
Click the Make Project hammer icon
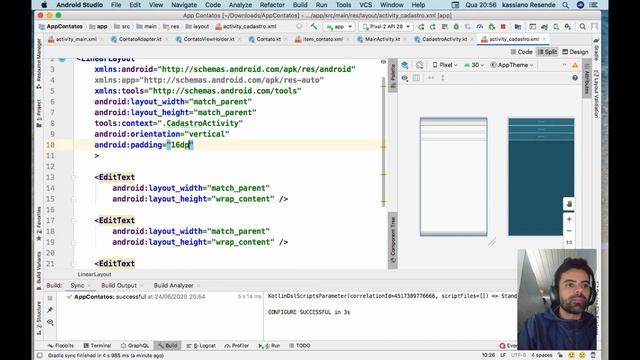click(x=313, y=27)
